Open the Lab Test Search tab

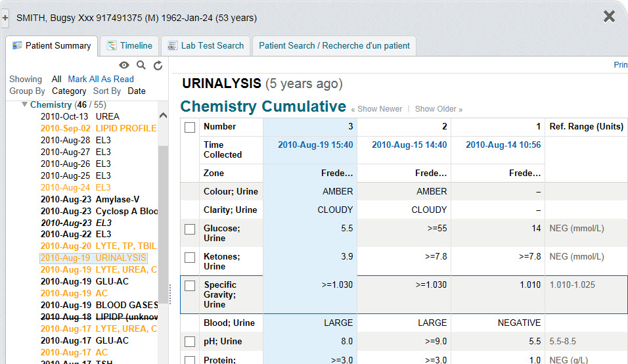pyautogui.click(x=206, y=45)
